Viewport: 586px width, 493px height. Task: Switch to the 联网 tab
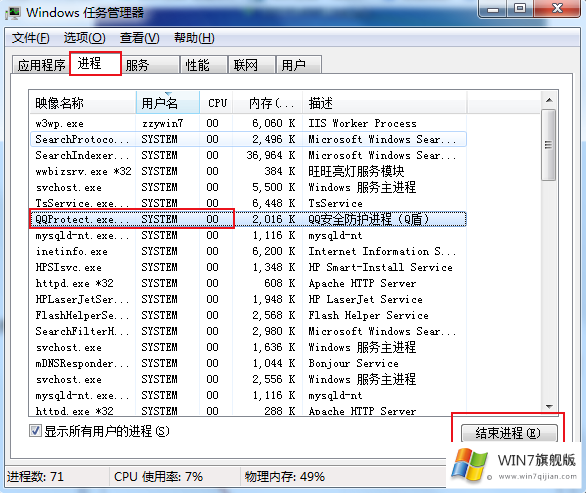pyautogui.click(x=252, y=65)
